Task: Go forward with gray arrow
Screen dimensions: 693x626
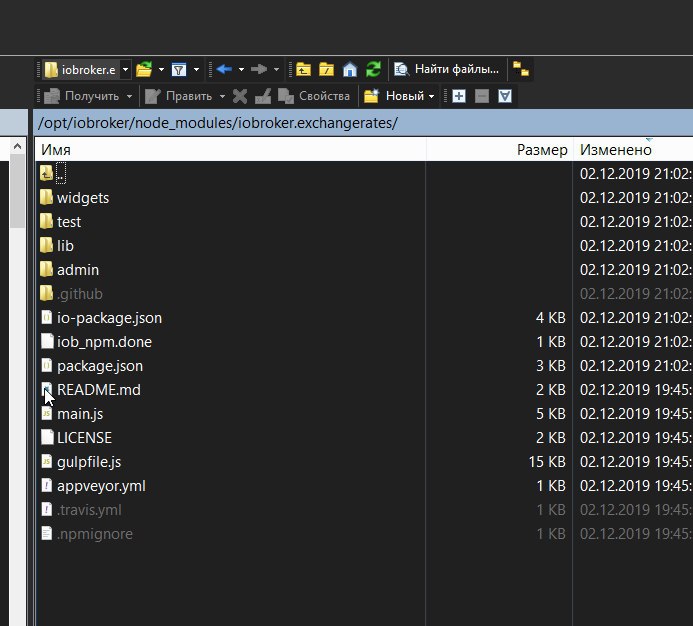Action: [x=259, y=69]
